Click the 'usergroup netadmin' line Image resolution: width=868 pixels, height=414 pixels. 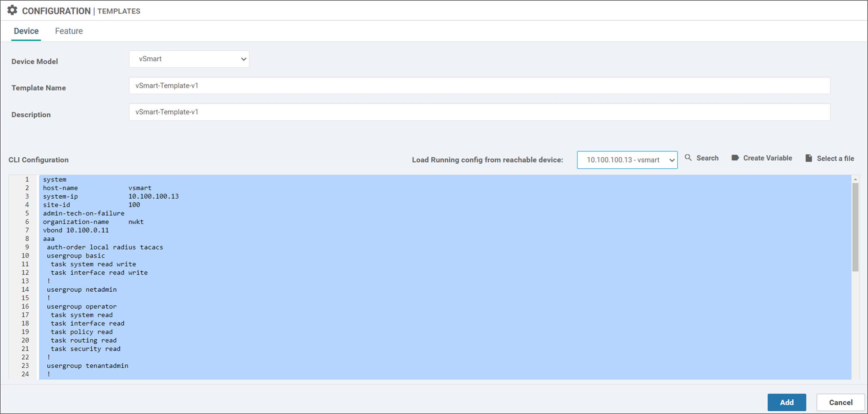81,289
